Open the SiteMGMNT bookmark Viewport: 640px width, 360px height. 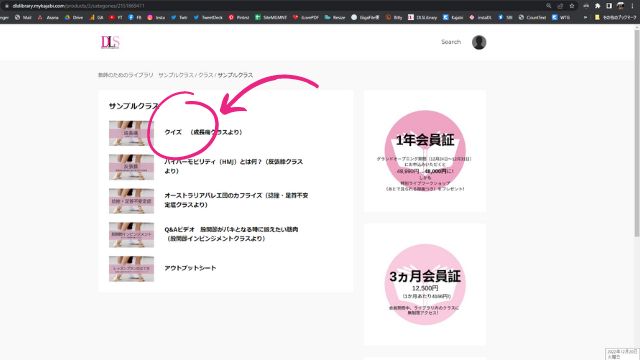tap(271, 18)
